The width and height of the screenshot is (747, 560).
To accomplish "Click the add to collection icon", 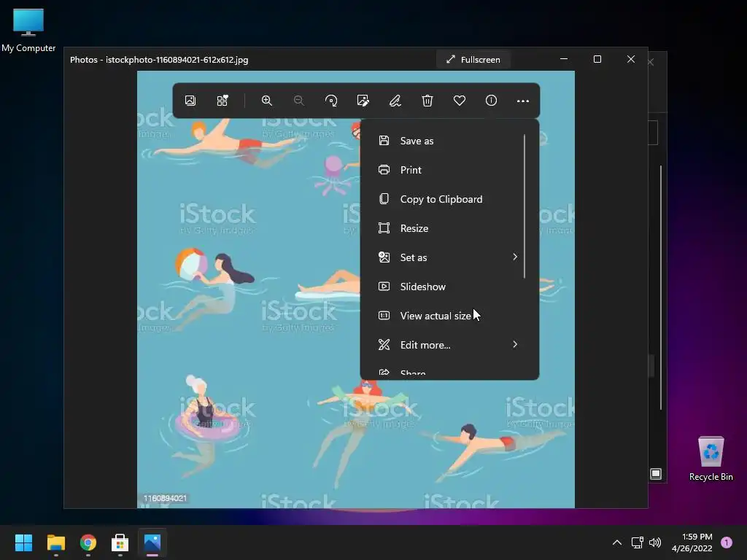I will pyautogui.click(x=222, y=101).
